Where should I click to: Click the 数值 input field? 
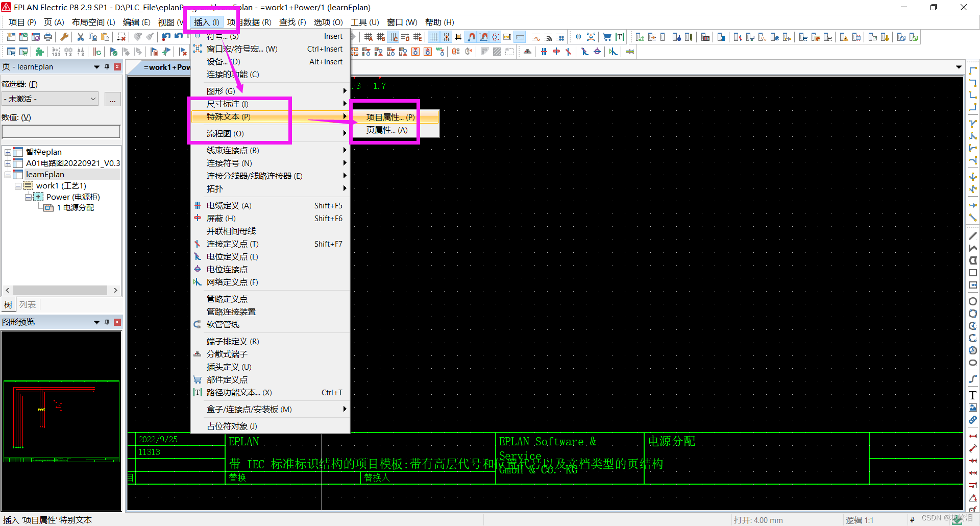click(x=61, y=132)
